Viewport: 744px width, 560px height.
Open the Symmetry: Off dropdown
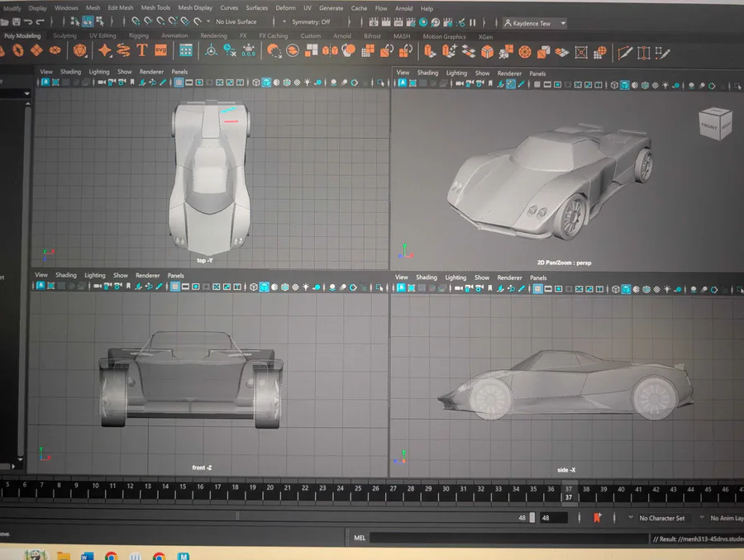[314, 22]
